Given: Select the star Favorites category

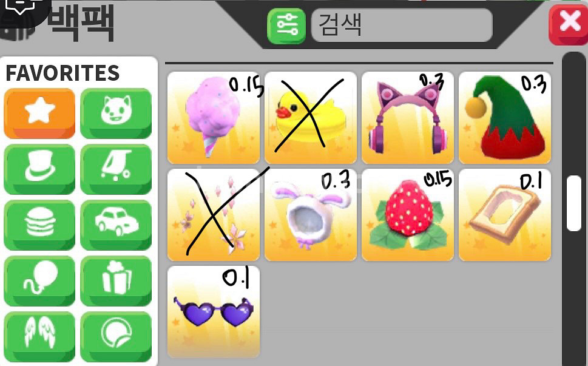Looking at the screenshot, I should coord(39,114).
